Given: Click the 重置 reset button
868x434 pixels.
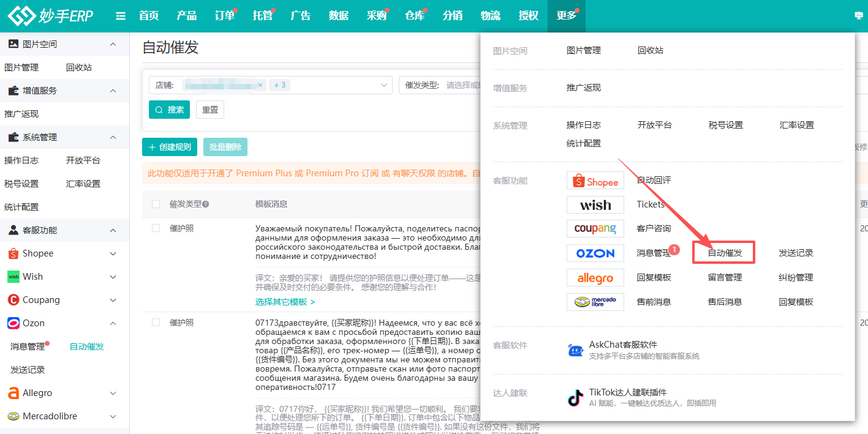Looking at the screenshot, I should (210, 110).
